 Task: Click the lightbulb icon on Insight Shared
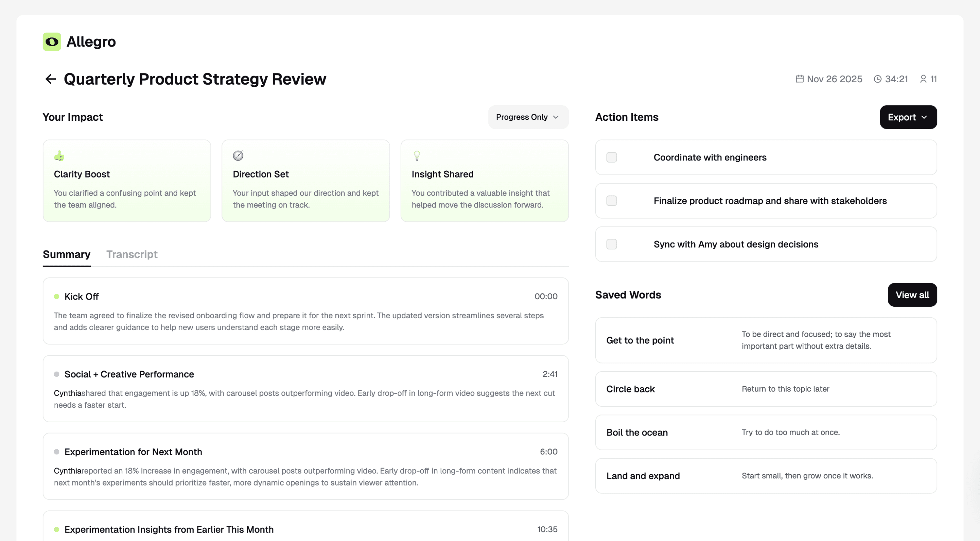[417, 156]
